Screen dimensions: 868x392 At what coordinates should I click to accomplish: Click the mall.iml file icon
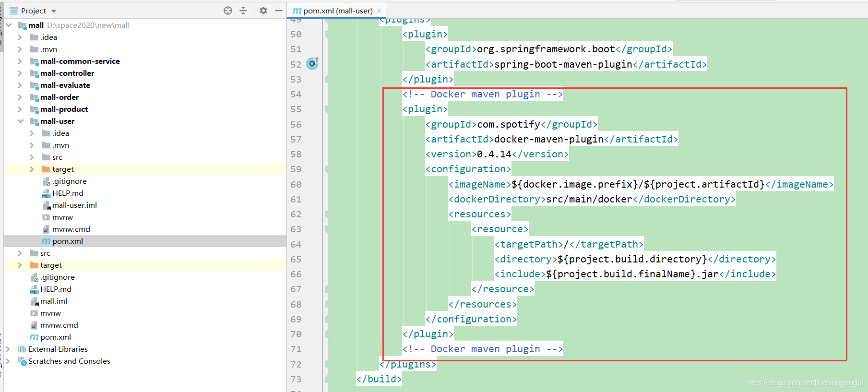(x=35, y=301)
